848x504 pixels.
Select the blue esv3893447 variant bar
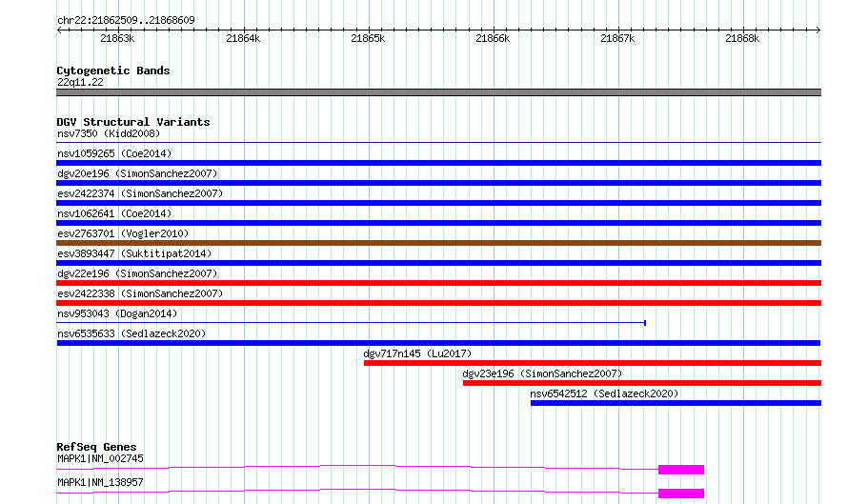pyautogui.click(x=438, y=263)
